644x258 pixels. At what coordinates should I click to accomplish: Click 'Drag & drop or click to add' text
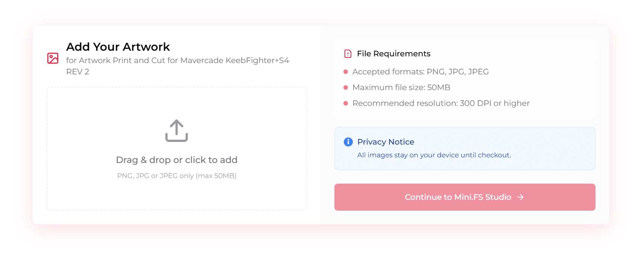tap(177, 160)
